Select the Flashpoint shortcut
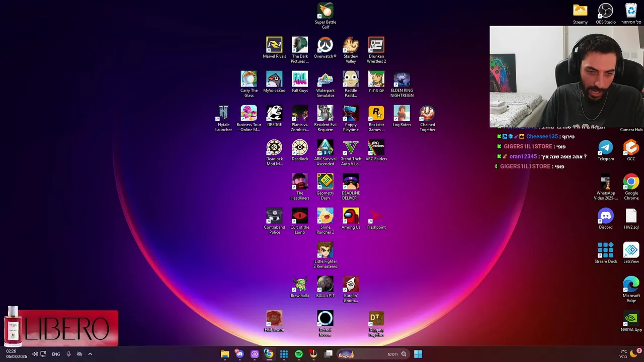 376,219
